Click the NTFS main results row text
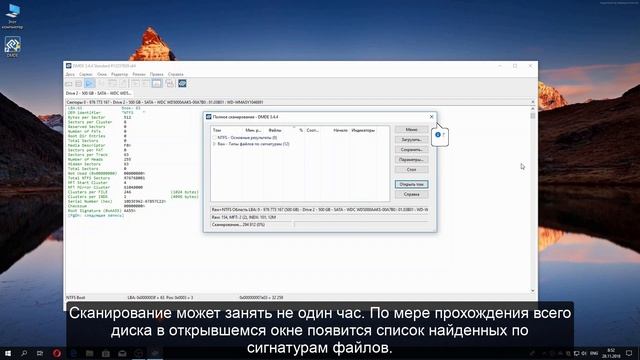 click(247, 138)
